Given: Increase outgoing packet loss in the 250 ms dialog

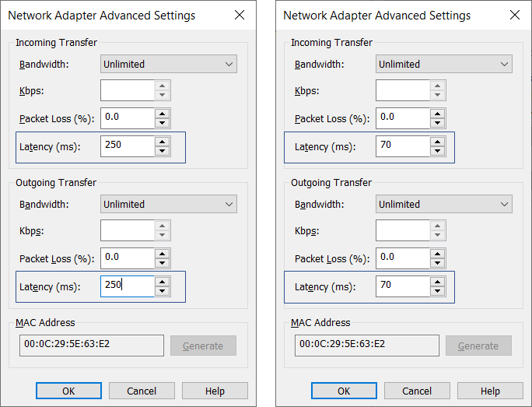Looking at the screenshot, I should pos(162,253).
